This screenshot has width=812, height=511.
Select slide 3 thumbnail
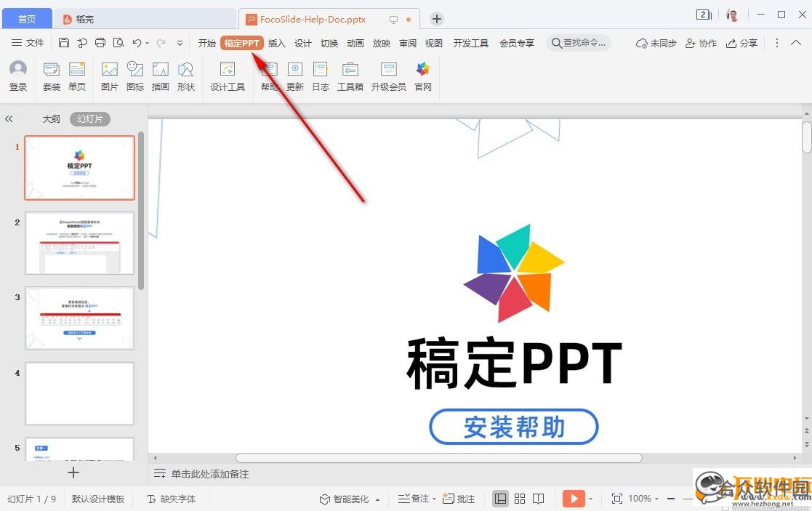(80, 318)
